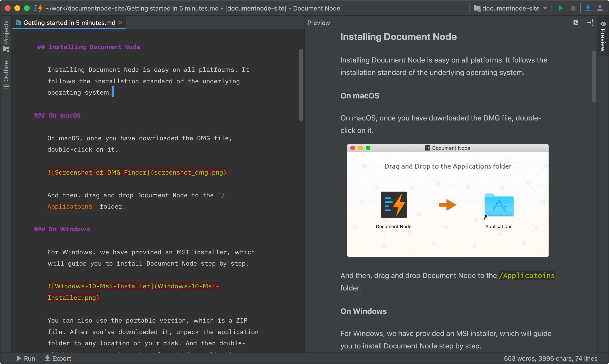
Task: Click the '### On Windows' heading in editor
Action: tap(62, 229)
